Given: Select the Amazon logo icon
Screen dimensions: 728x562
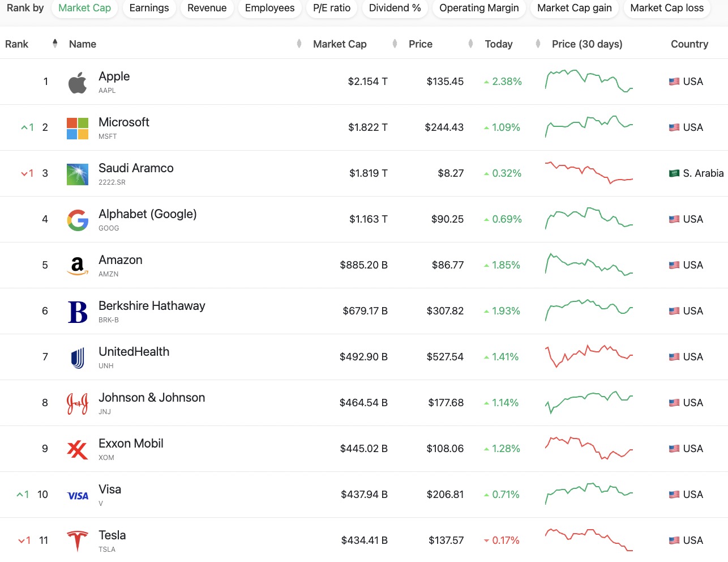Looking at the screenshot, I should pyautogui.click(x=78, y=266).
